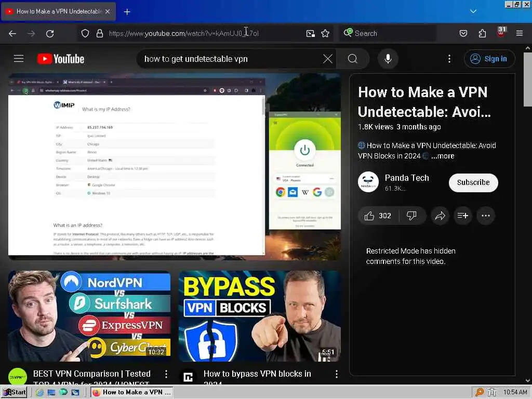Like the video with 302 likes

click(378, 216)
